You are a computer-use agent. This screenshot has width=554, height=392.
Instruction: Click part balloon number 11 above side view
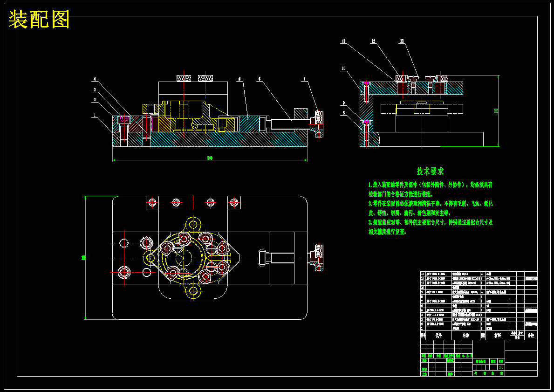point(343,41)
